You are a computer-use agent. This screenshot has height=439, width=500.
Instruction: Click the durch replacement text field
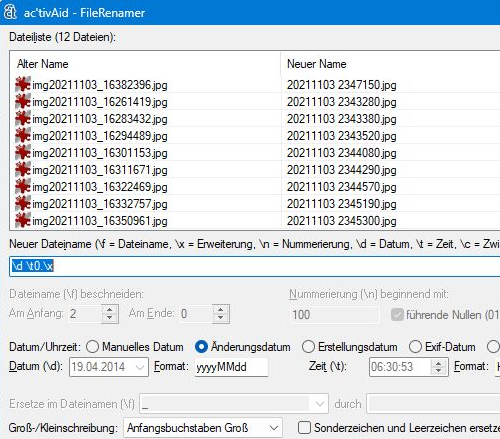(433, 404)
